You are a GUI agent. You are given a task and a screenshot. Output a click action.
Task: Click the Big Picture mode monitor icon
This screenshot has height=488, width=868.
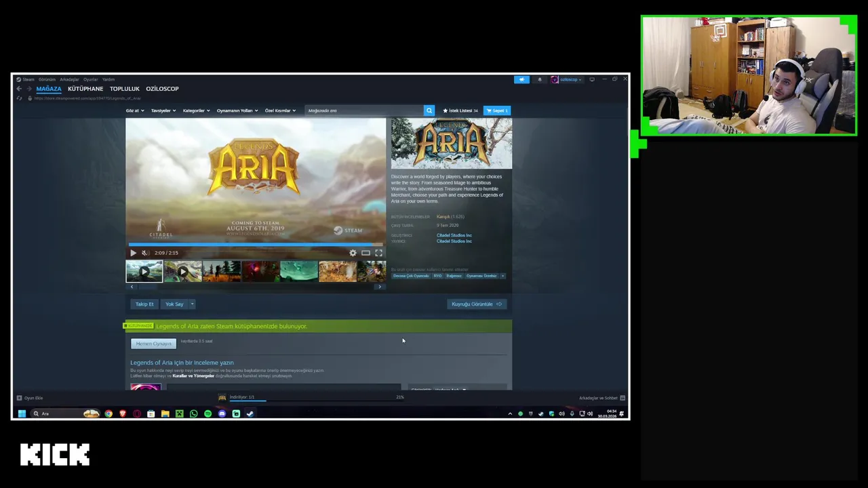(592, 79)
